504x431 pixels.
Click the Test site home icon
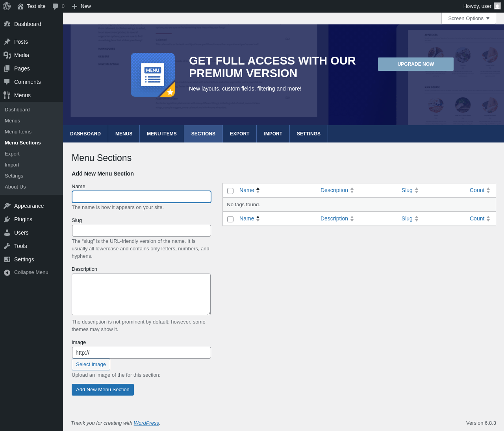(20, 6)
